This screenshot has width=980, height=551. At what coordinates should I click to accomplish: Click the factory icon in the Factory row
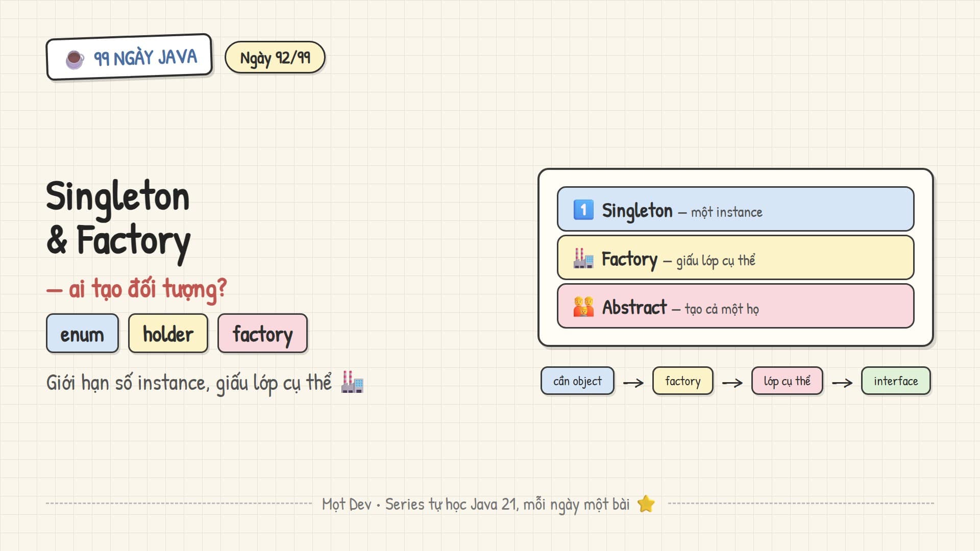point(583,258)
